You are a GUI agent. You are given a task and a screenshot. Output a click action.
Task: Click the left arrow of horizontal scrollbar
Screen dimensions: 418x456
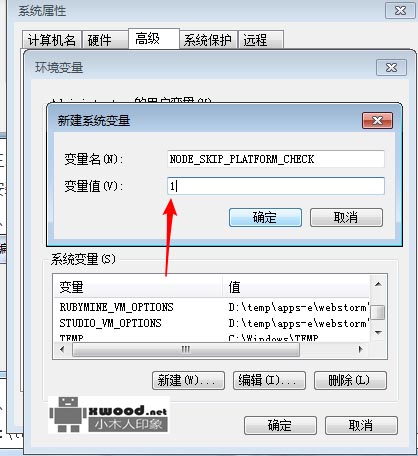(x=62, y=349)
